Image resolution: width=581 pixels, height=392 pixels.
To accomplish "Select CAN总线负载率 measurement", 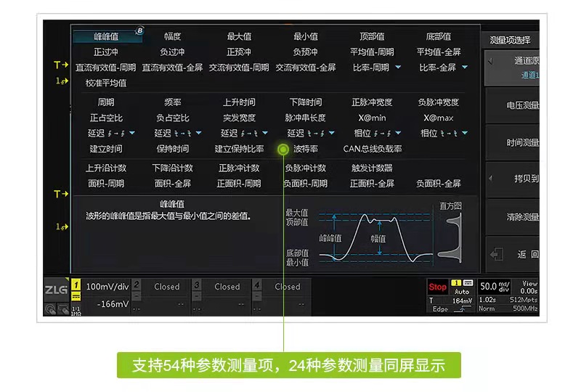I will point(373,149).
